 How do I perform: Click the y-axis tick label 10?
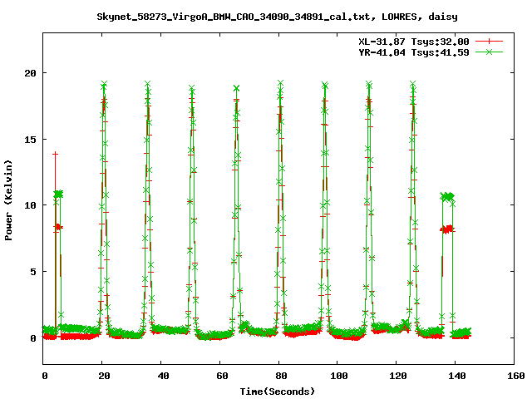(x=30, y=205)
